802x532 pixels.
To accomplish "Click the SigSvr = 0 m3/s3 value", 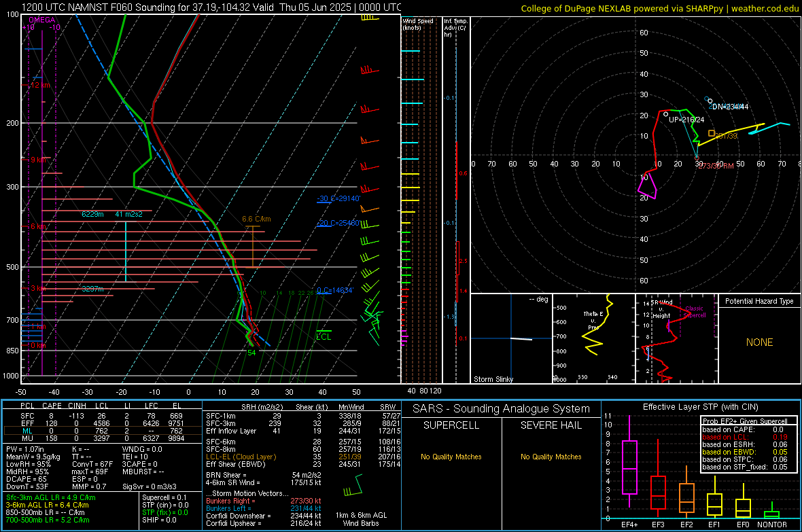I will pyautogui.click(x=150, y=486).
